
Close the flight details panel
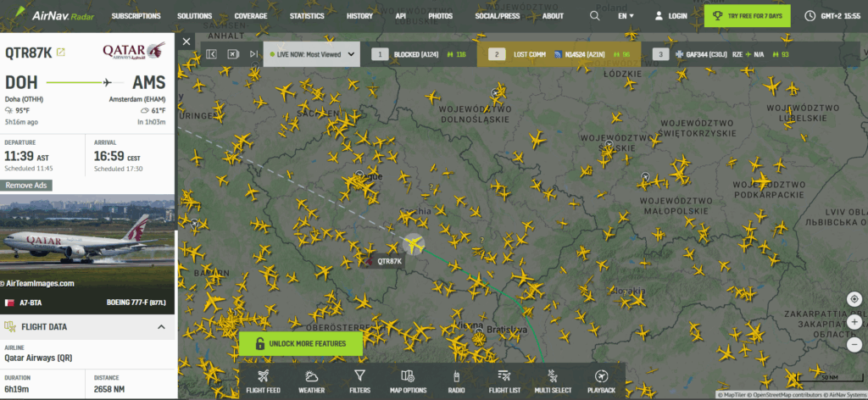pyautogui.click(x=186, y=42)
